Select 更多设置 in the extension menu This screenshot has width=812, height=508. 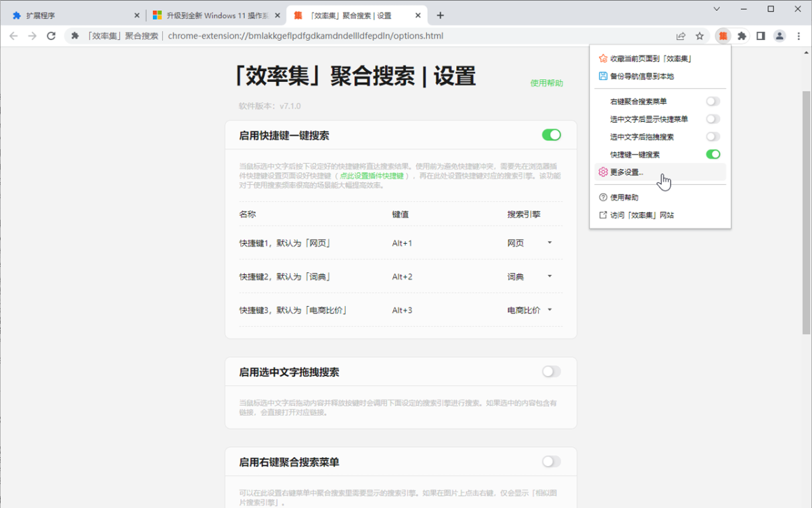point(626,172)
